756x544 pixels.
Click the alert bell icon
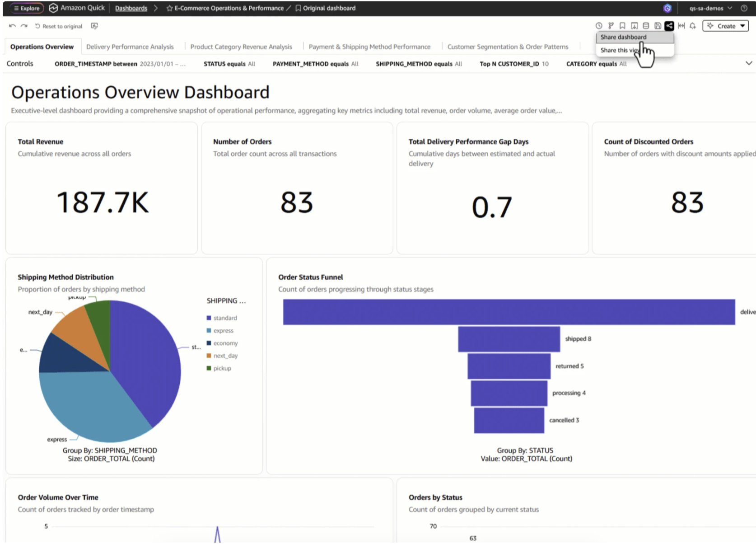[x=693, y=26]
